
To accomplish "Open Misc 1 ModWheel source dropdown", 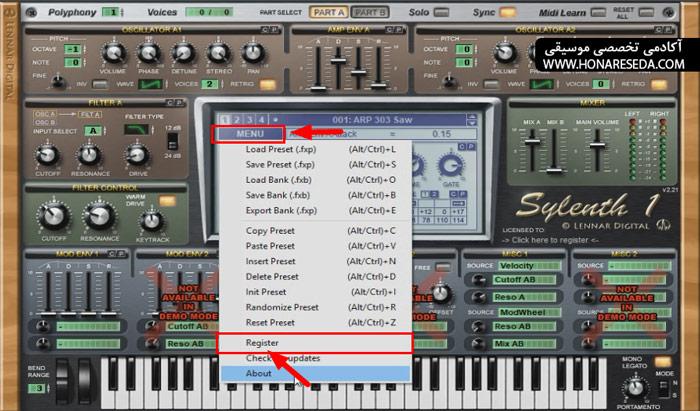I will [529, 312].
